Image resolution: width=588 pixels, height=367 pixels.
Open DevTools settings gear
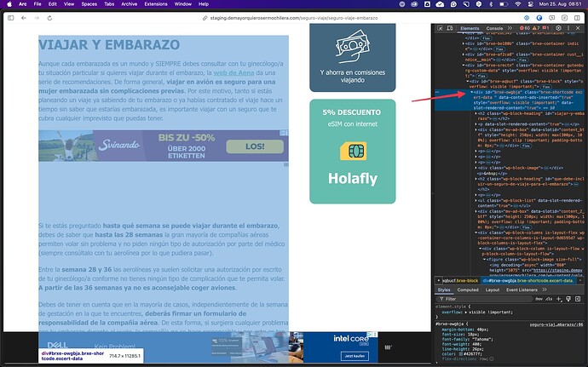click(x=559, y=28)
